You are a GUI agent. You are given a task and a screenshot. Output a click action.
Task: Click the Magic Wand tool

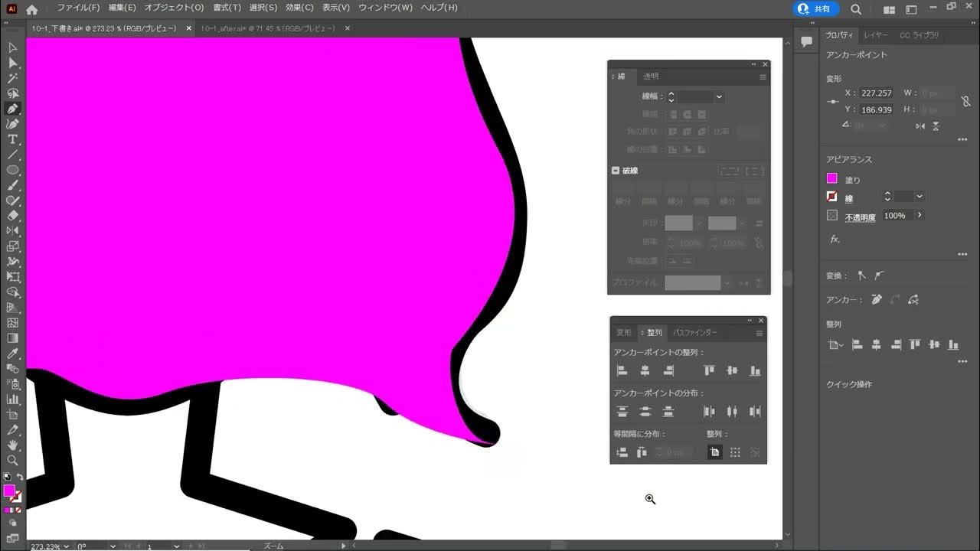[12, 78]
